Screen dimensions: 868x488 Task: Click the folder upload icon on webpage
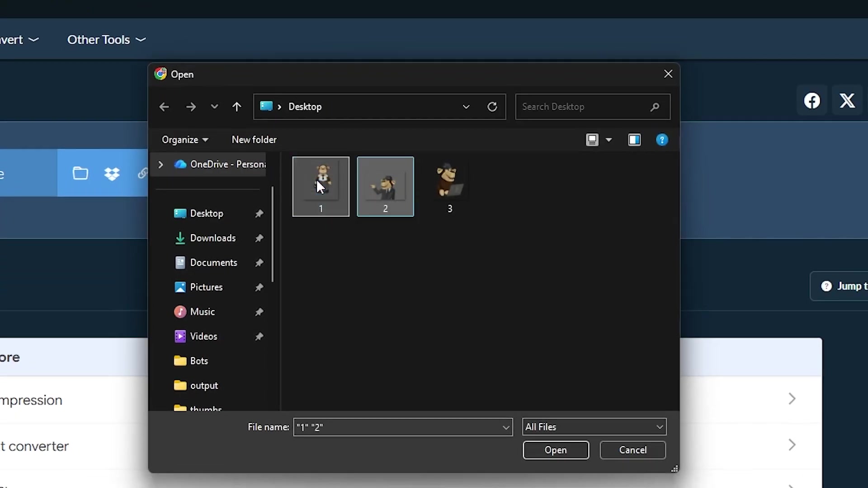[80, 173]
